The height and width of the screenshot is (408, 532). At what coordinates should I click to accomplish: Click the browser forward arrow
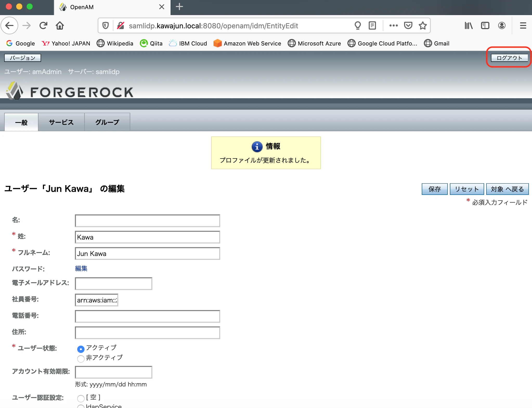pos(27,25)
